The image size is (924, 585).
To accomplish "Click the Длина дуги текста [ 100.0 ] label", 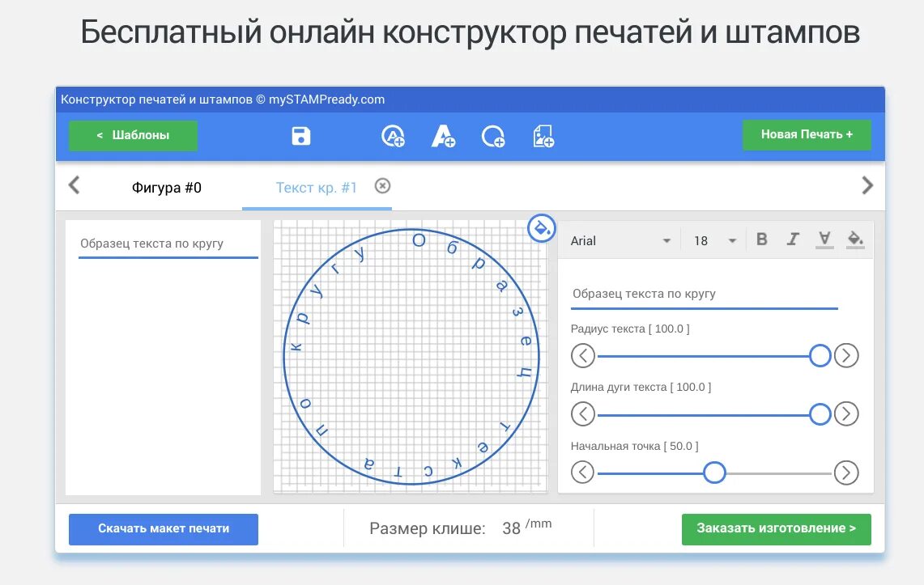I will (x=641, y=388).
